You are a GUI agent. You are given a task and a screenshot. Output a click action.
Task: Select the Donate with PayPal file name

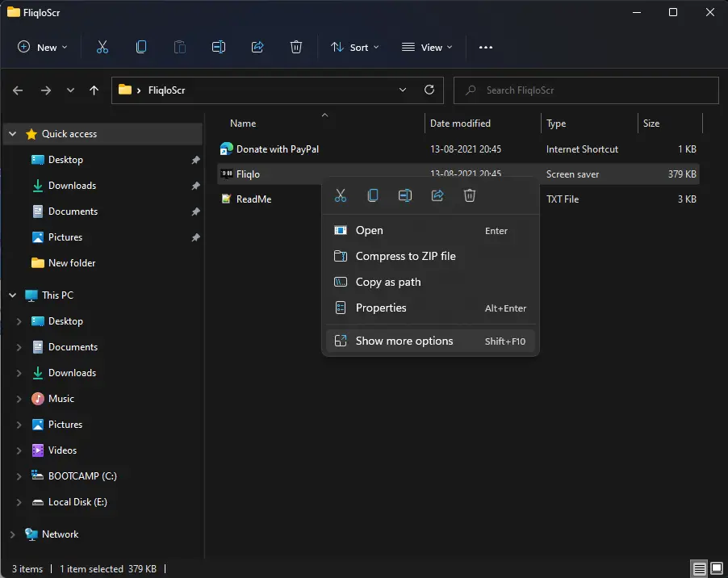[278, 149]
